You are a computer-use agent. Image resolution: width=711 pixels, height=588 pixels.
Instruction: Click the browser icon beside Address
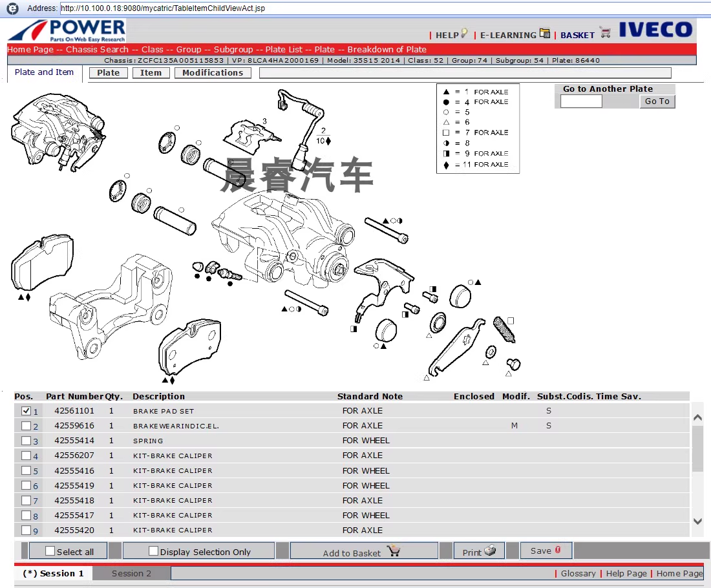(12, 8)
